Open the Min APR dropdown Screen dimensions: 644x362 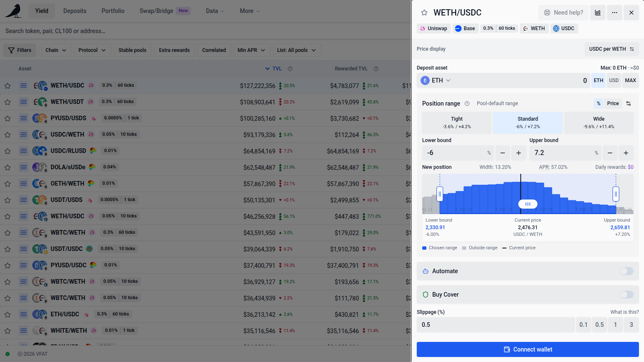pyautogui.click(x=252, y=50)
